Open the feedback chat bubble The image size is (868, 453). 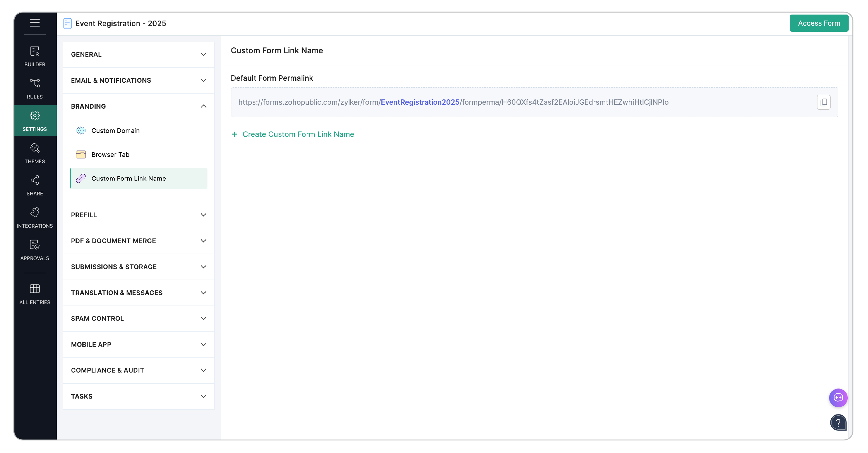[839, 398]
